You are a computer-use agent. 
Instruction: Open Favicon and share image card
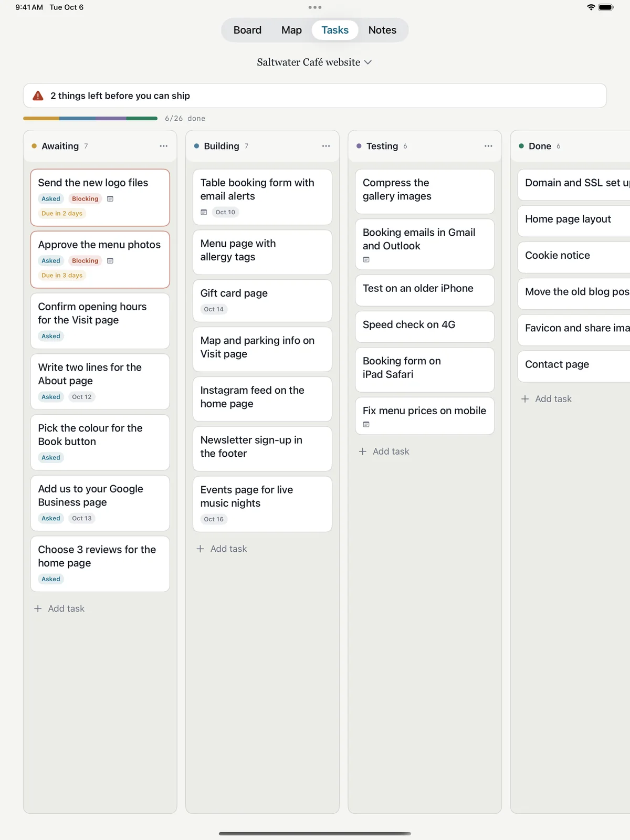point(574,330)
